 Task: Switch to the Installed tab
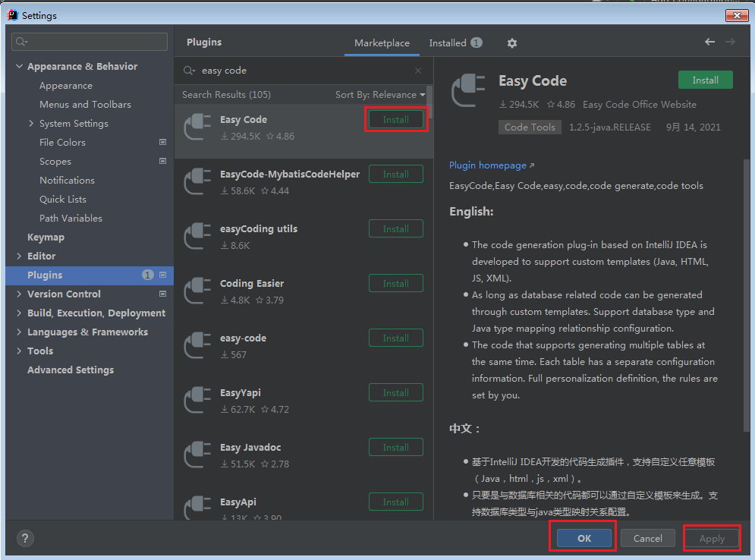click(x=455, y=42)
